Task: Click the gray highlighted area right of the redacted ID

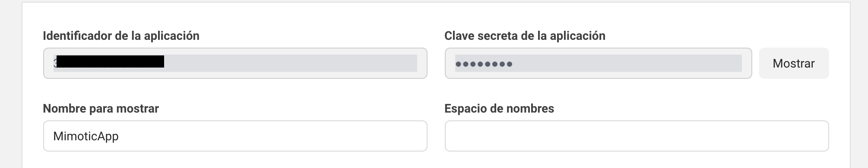Action: coord(290,63)
